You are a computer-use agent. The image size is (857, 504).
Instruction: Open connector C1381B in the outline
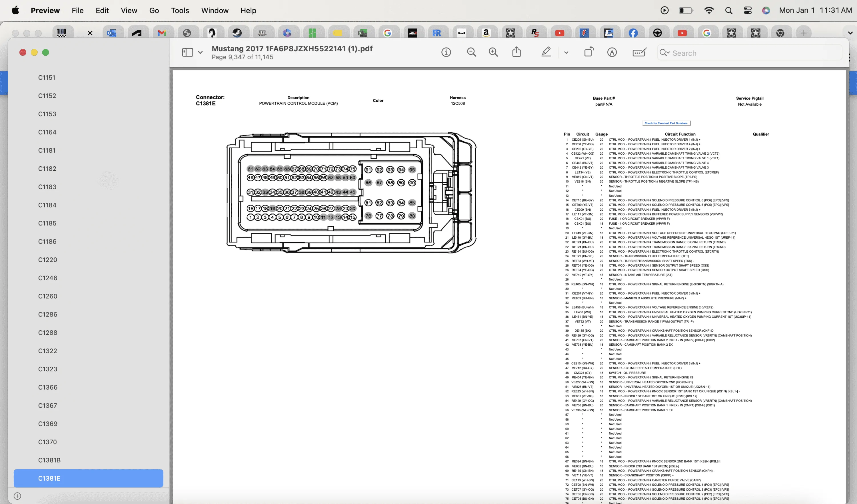pos(49,460)
